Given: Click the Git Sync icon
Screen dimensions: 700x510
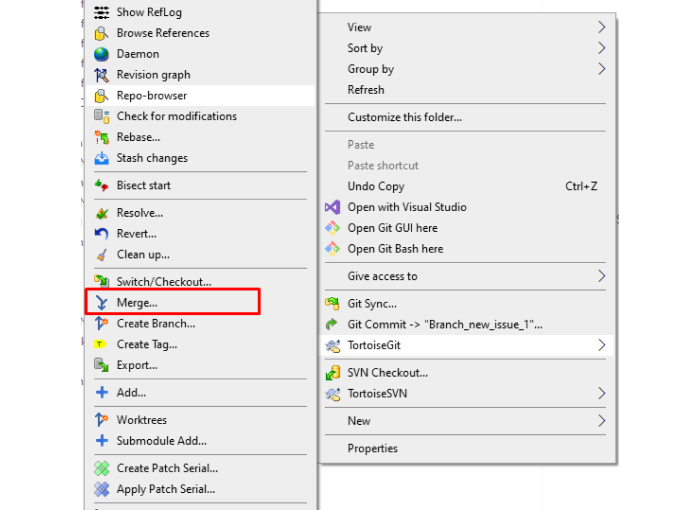Looking at the screenshot, I should (333, 304).
